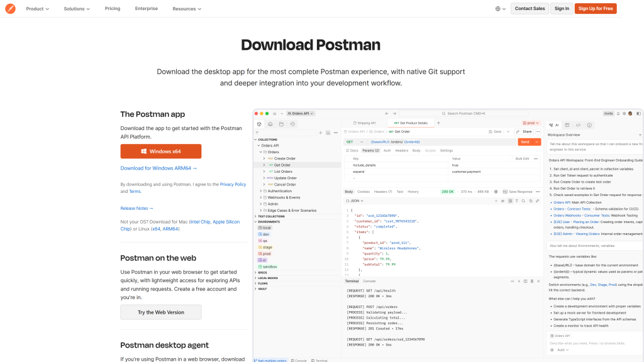Select the Get Order request in the collections tree
Screen dimensions: 644x362
point(282,165)
